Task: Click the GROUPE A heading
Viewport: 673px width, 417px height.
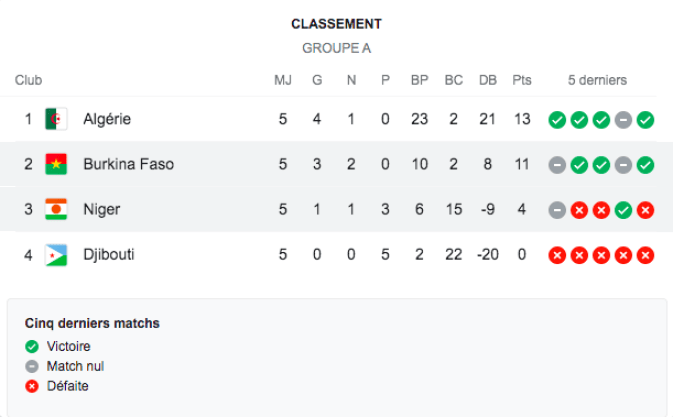Action: click(x=336, y=48)
